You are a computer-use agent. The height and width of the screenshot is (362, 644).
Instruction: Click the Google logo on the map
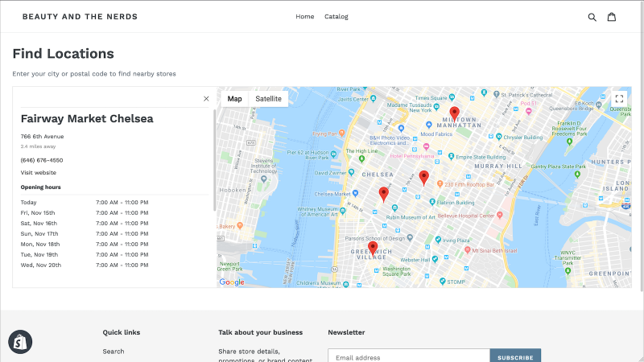tap(232, 282)
